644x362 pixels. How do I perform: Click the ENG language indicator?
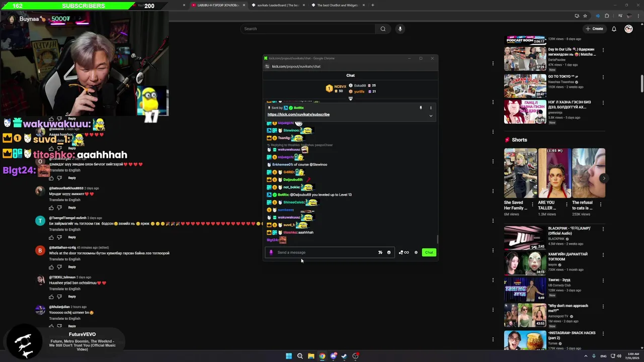(603, 356)
